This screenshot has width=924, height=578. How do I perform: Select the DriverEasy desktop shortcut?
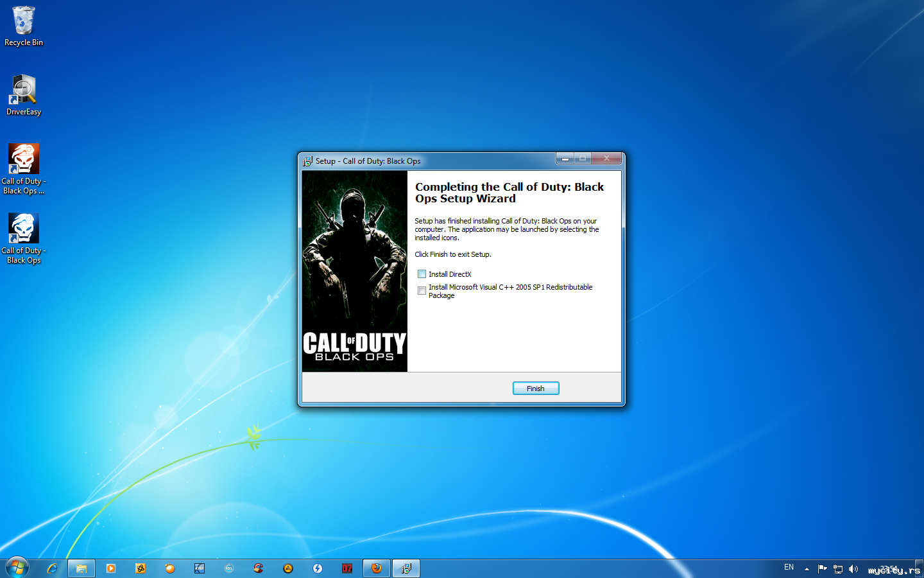click(24, 96)
